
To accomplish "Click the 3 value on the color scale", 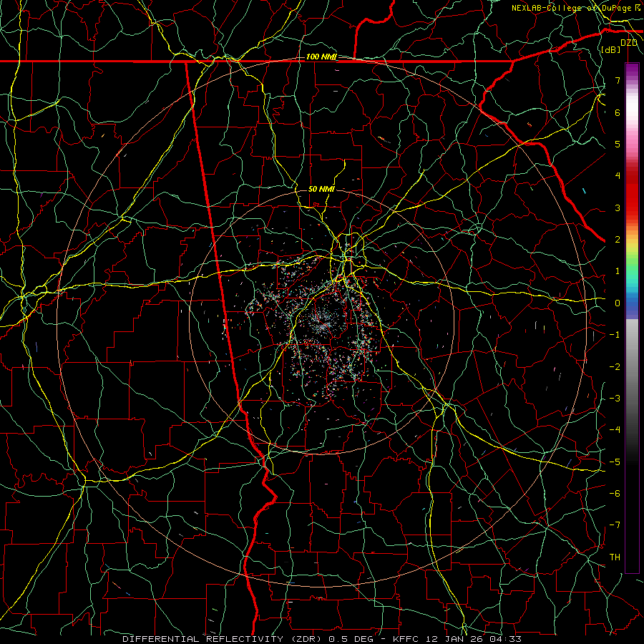I will [x=618, y=208].
